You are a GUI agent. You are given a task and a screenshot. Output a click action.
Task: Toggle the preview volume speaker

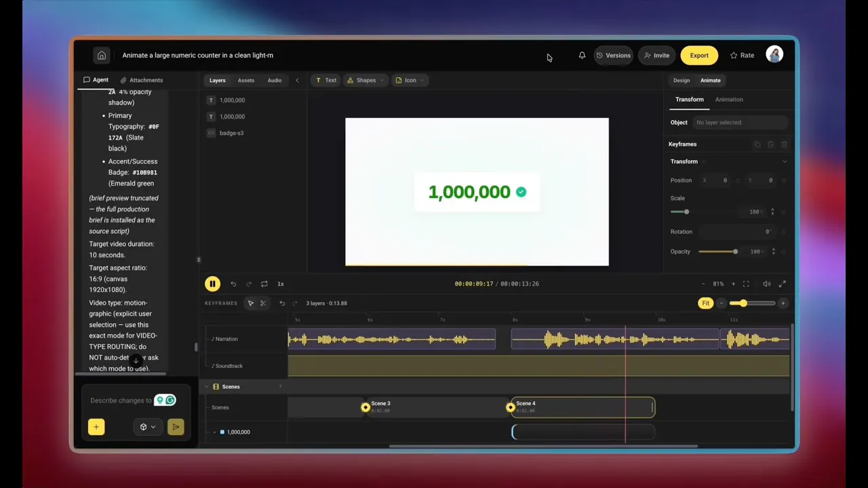pos(767,284)
